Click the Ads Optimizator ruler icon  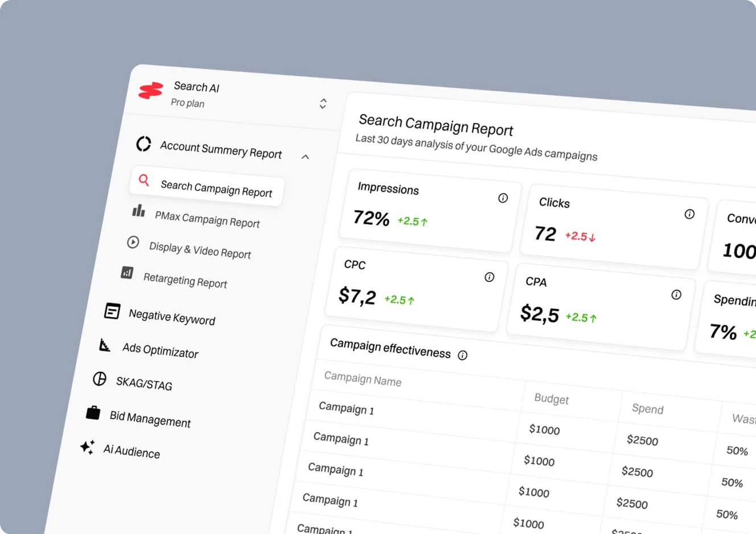[x=105, y=344]
